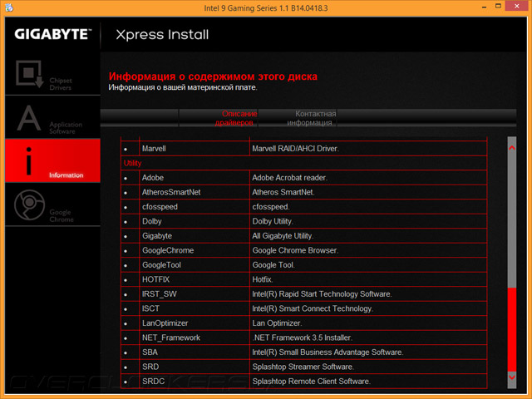The width and height of the screenshot is (532, 399).
Task: Select the GoogleTool row name
Action: pyautogui.click(x=161, y=265)
